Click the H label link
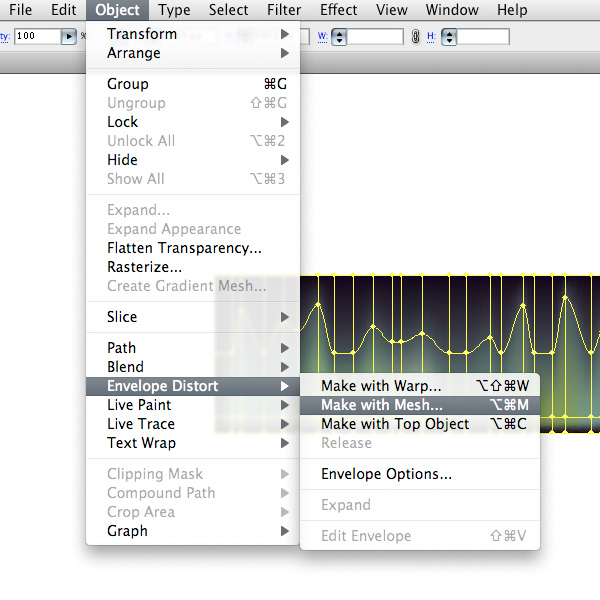The height and width of the screenshot is (600, 600). [431, 37]
